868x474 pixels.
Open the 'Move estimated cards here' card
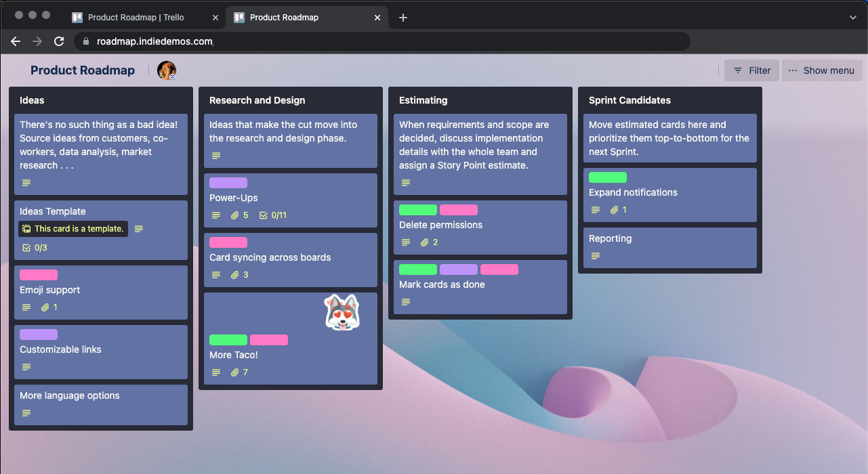[x=670, y=138]
